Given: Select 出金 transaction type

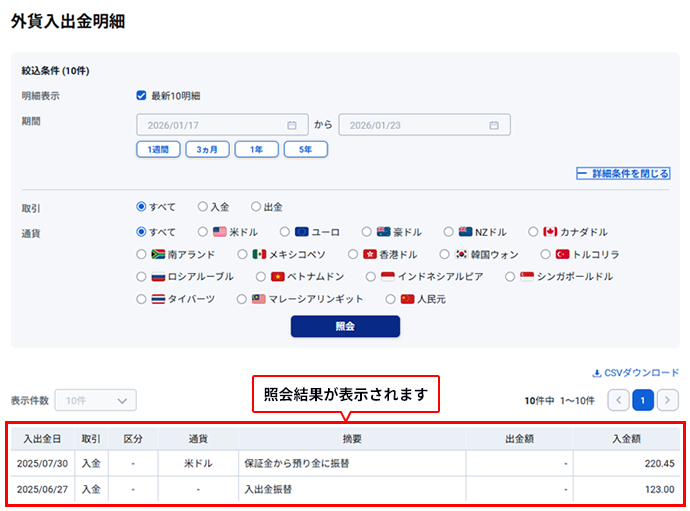Looking at the screenshot, I should point(257,207).
